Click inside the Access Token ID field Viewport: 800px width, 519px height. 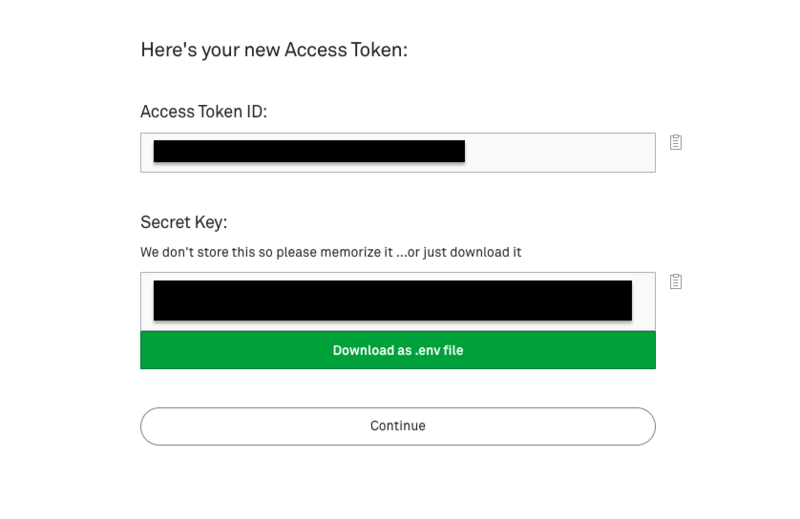(x=398, y=153)
